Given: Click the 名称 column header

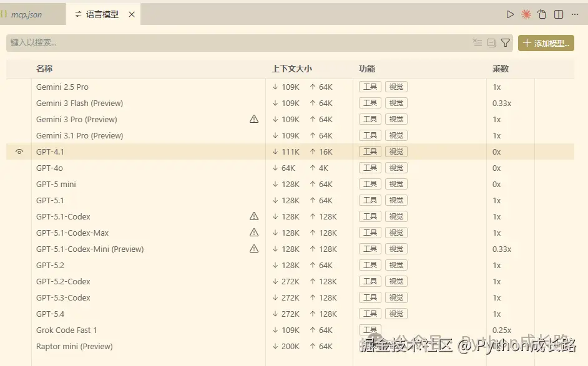Looking at the screenshot, I should [44, 69].
